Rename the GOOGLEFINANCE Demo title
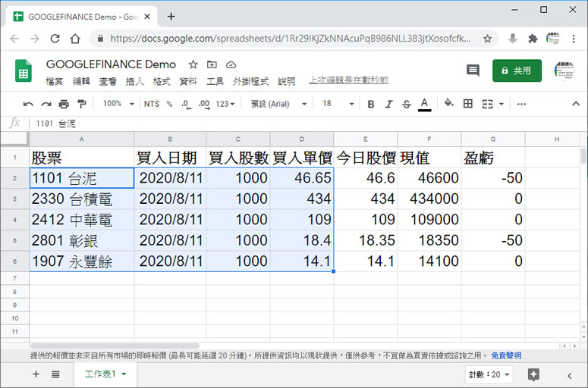The height and width of the screenshot is (388, 588). tap(111, 64)
